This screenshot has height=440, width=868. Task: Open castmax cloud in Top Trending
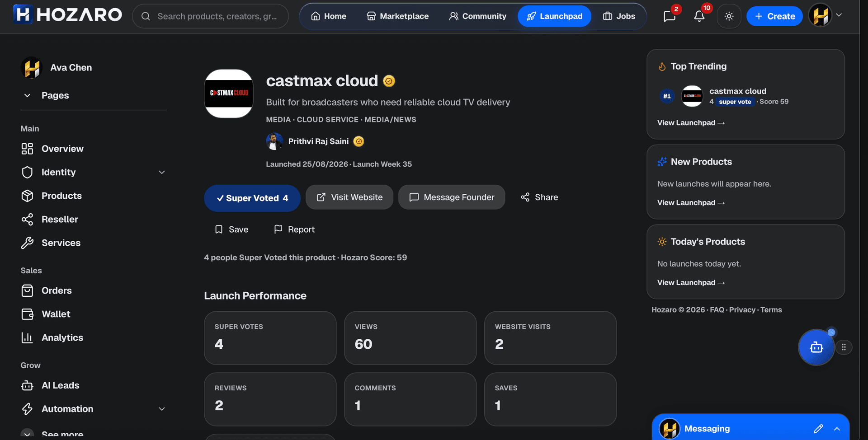737,91
